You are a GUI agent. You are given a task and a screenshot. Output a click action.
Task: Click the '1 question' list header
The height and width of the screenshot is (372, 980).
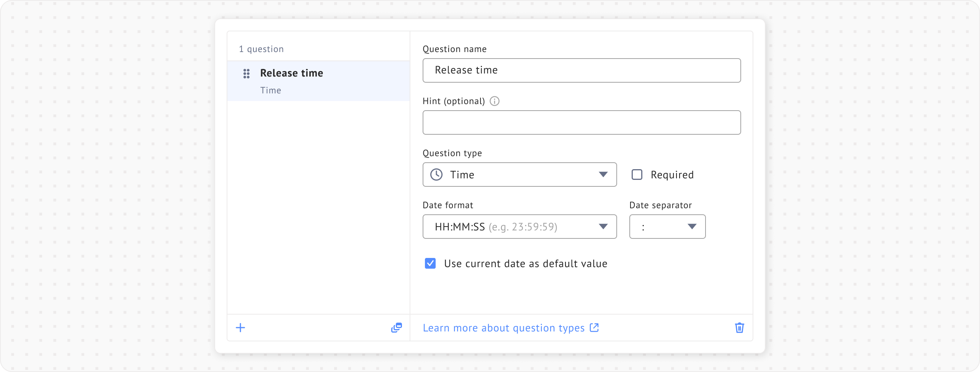[x=261, y=49]
